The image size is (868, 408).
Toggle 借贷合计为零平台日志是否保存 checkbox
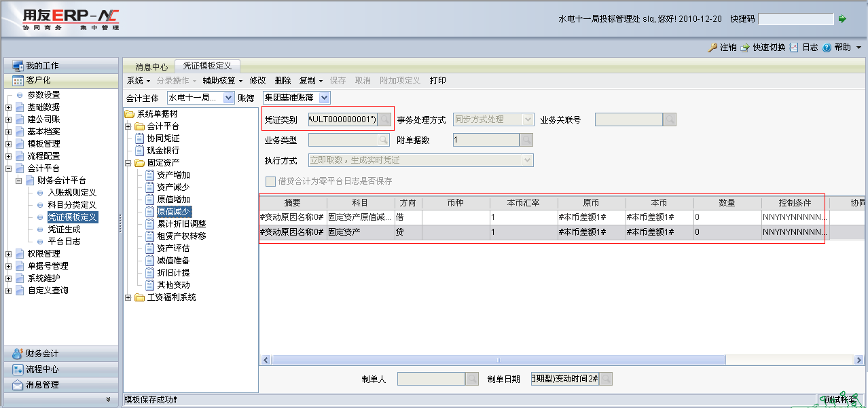pyautogui.click(x=271, y=181)
